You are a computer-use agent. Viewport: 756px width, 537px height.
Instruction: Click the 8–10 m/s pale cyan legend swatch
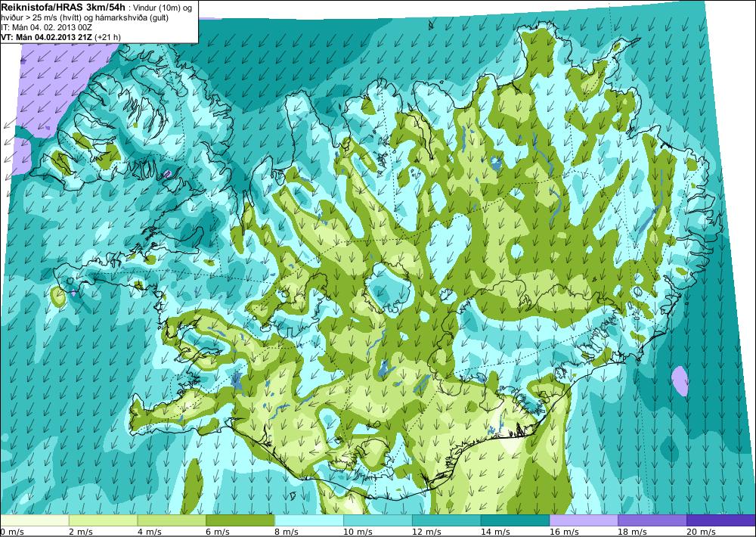click(309, 520)
